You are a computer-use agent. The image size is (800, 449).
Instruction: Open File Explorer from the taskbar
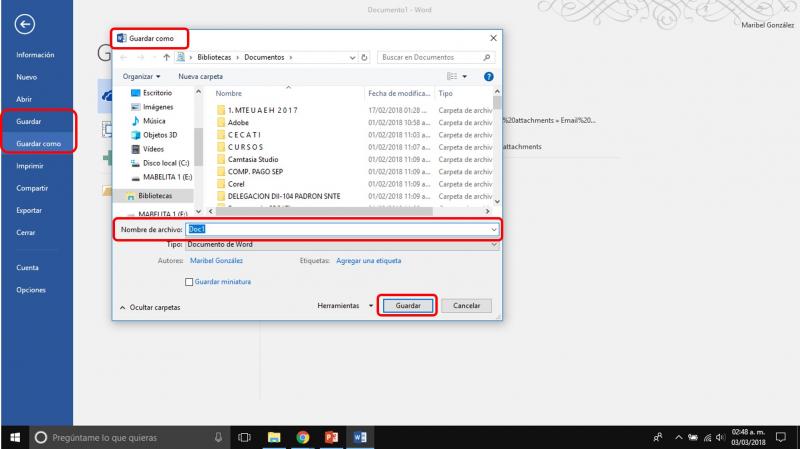[x=274, y=437]
